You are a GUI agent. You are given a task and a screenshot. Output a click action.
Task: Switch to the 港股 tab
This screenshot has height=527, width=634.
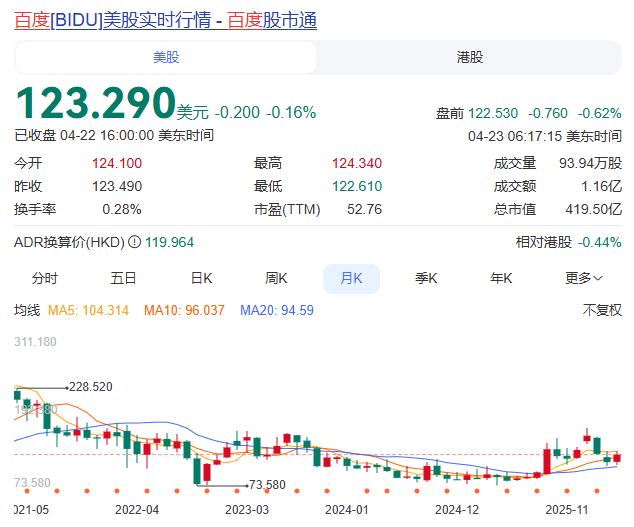click(x=469, y=57)
